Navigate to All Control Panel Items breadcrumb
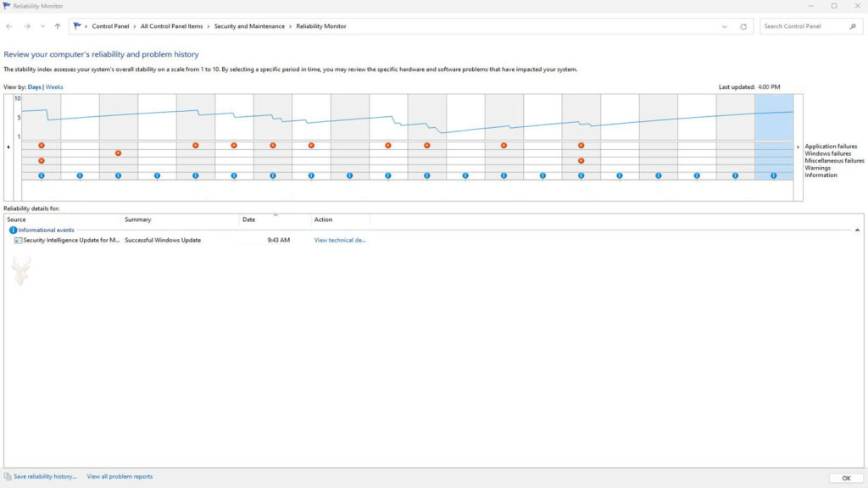 (x=171, y=26)
